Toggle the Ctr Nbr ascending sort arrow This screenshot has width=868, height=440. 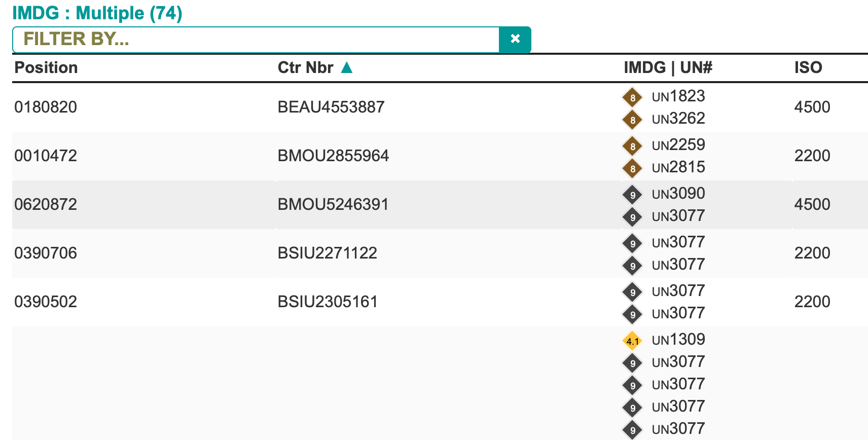point(347,67)
